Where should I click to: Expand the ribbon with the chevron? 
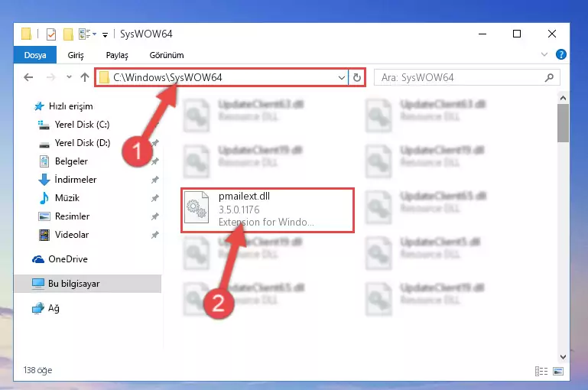(x=544, y=55)
